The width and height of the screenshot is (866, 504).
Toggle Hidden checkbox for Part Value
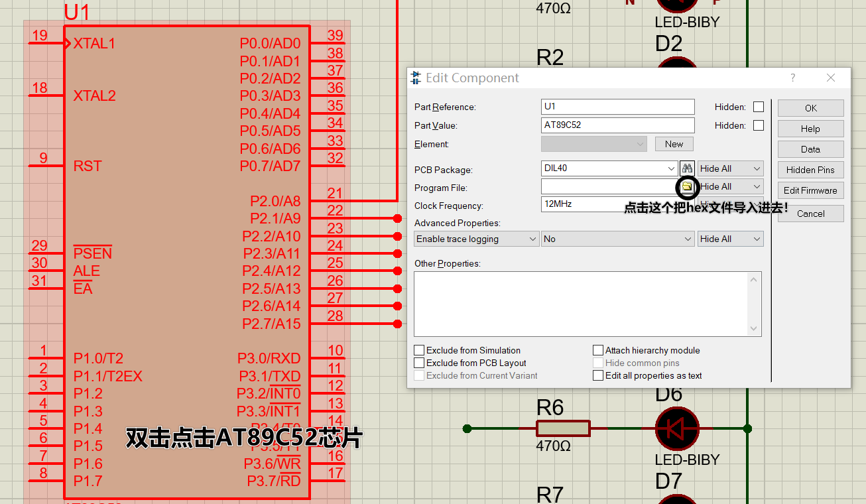coord(759,125)
